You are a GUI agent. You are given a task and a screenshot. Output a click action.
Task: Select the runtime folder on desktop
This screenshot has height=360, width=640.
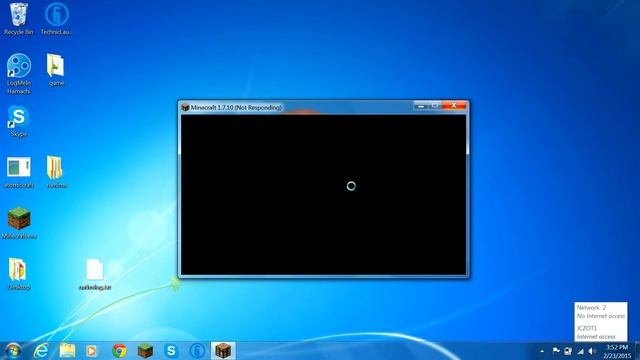[x=56, y=171]
